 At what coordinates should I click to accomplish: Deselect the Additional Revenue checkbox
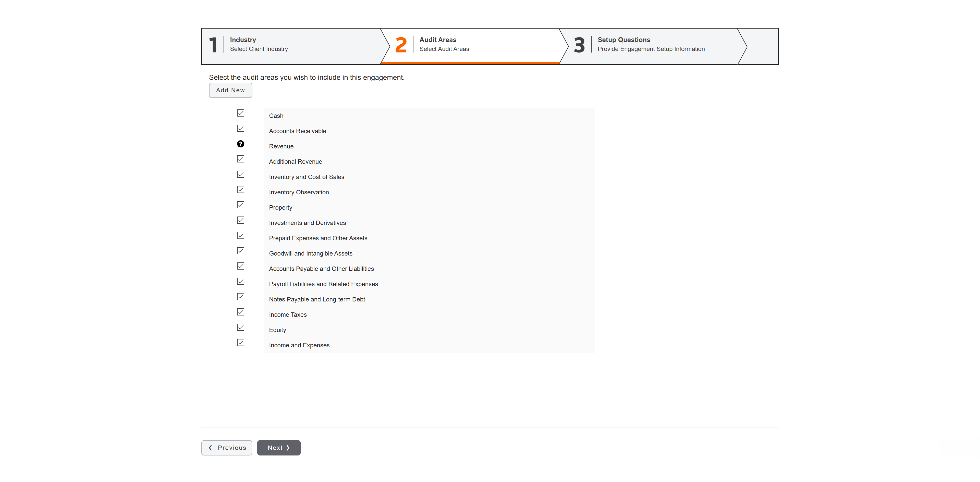[240, 159]
